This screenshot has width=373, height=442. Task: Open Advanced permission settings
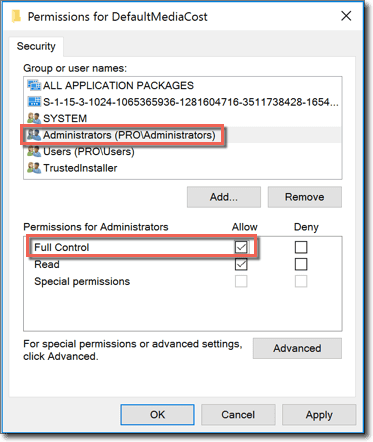[297, 348]
